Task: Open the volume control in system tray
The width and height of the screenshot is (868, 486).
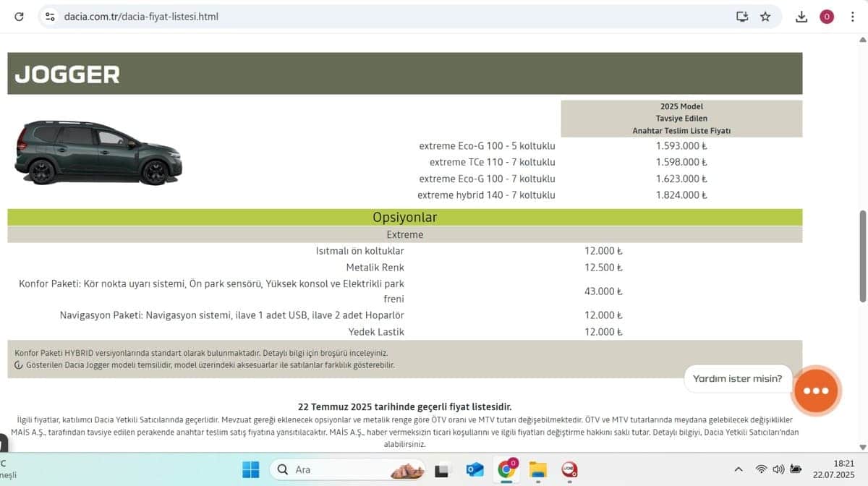Action: click(778, 469)
